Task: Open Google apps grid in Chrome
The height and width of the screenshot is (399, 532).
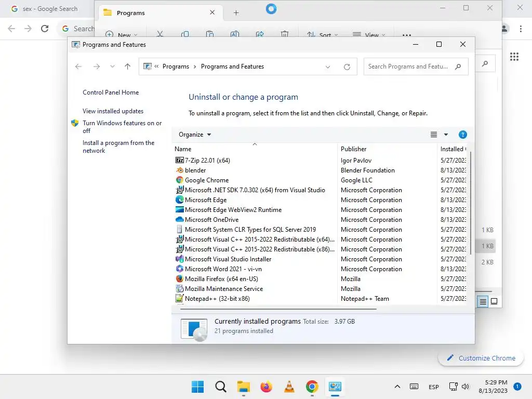Action: click(x=514, y=57)
